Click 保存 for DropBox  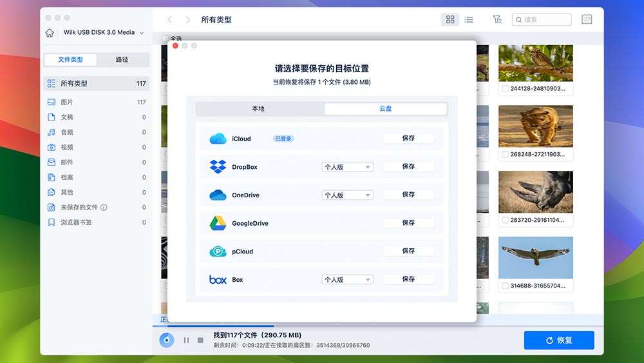[x=408, y=166]
